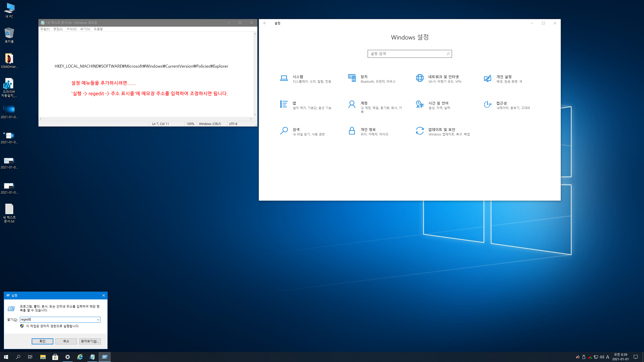This screenshot has height=362, width=644.
Task: Open Microsoft Store from the taskbar
Action: (x=55, y=357)
